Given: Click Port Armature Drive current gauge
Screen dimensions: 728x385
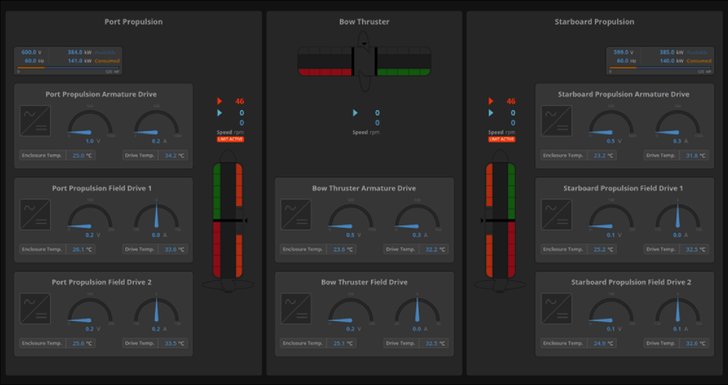Looking at the screenshot, I should click(156, 124).
